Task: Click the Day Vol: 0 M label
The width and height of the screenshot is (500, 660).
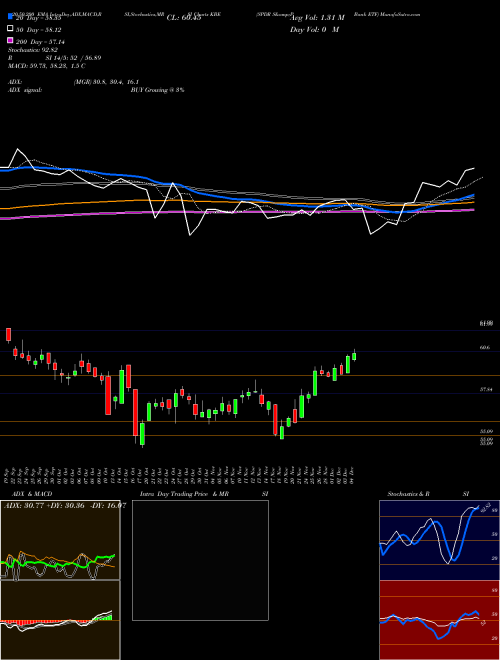Action: [x=314, y=30]
